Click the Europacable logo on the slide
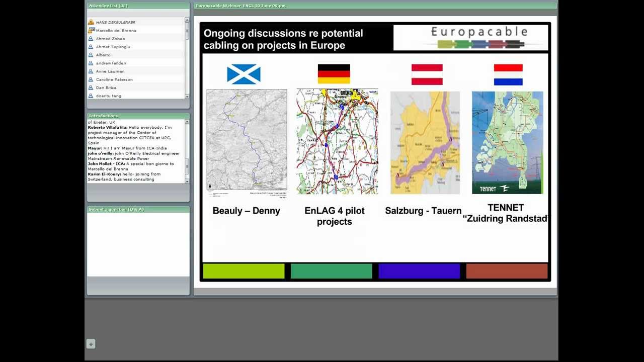This screenshot has width=644, height=362. click(x=470, y=38)
